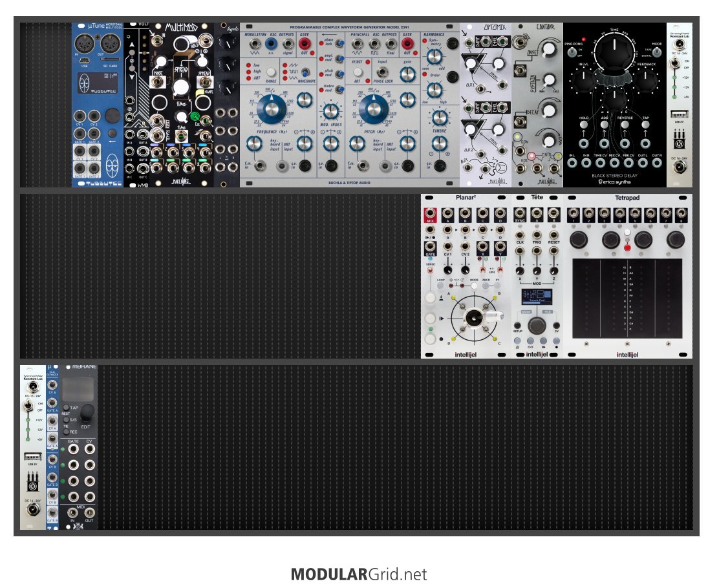
Task: Toggle the Buchla phase lock switch
Action: pyautogui.click(x=339, y=43)
